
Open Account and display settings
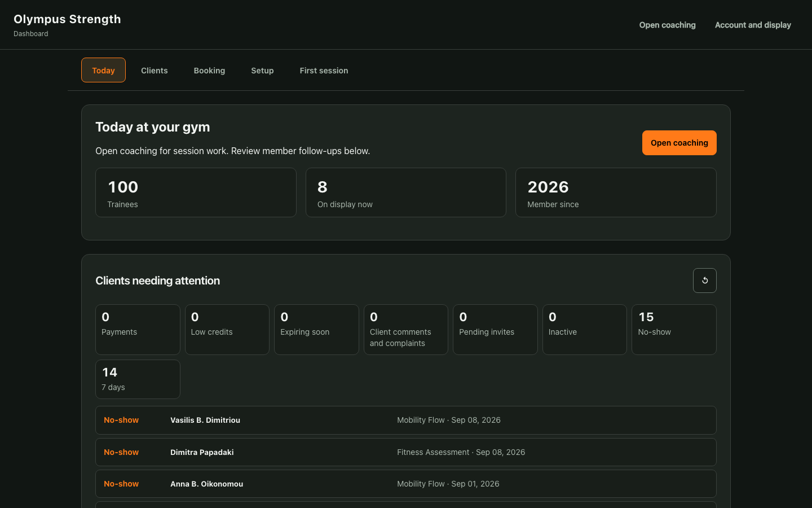pos(753,25)
